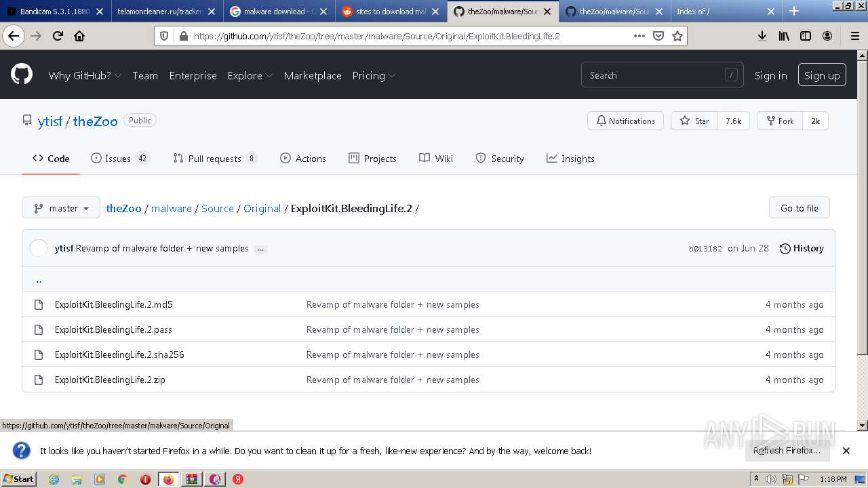Toggle Firefox sidebar icon
The image size is (868, 488).
(x=806, y=36)
